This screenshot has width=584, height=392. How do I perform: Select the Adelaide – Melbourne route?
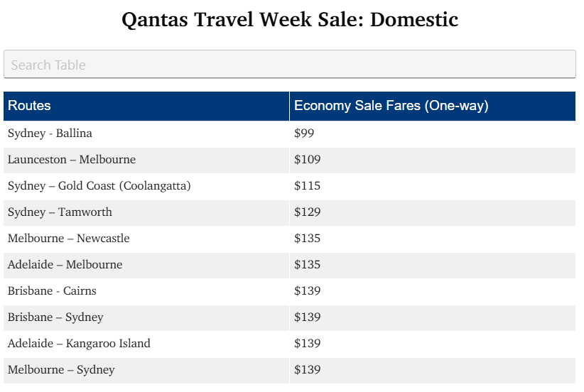click(65, 265)
